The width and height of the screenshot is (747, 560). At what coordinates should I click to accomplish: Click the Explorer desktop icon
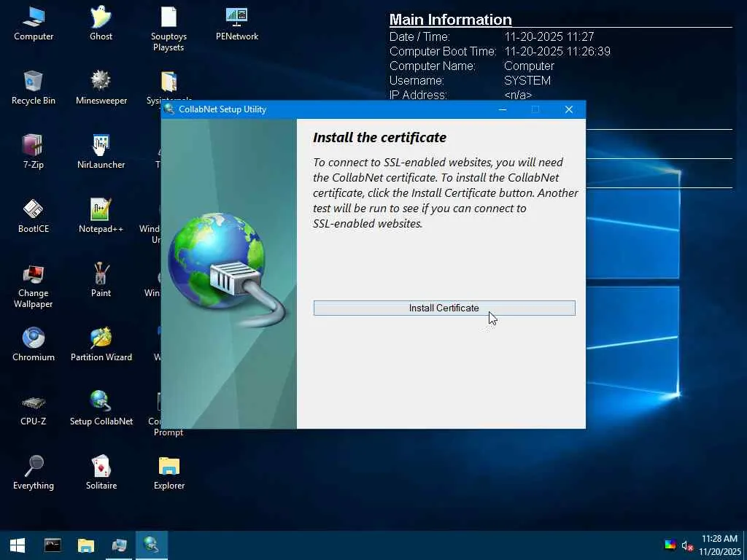click(x=169, y=472)
